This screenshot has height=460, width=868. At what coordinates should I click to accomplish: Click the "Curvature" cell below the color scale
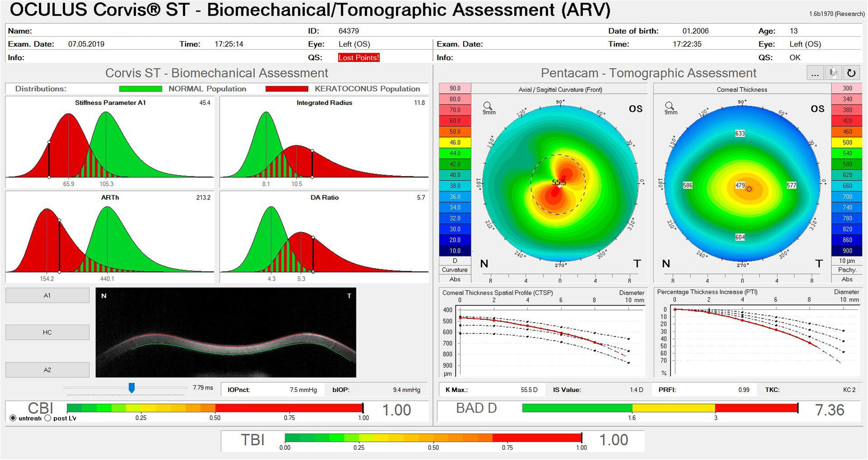pyautogui.click(x=455, y=270)
